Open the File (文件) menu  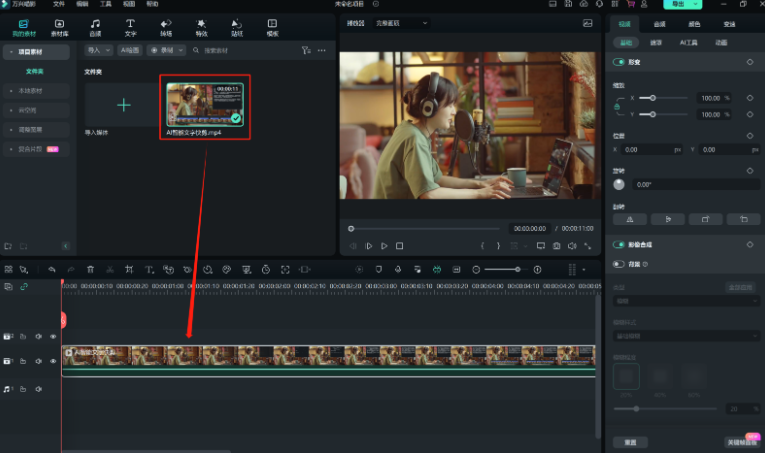point(58,4)
